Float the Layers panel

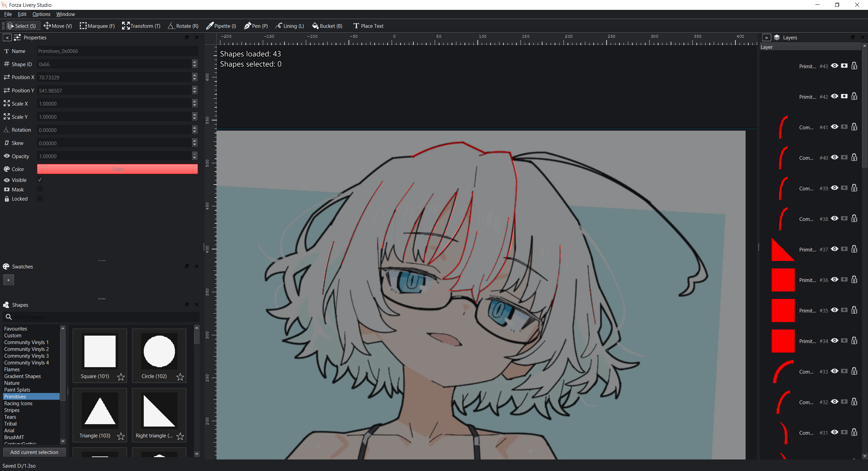[853, 37]
